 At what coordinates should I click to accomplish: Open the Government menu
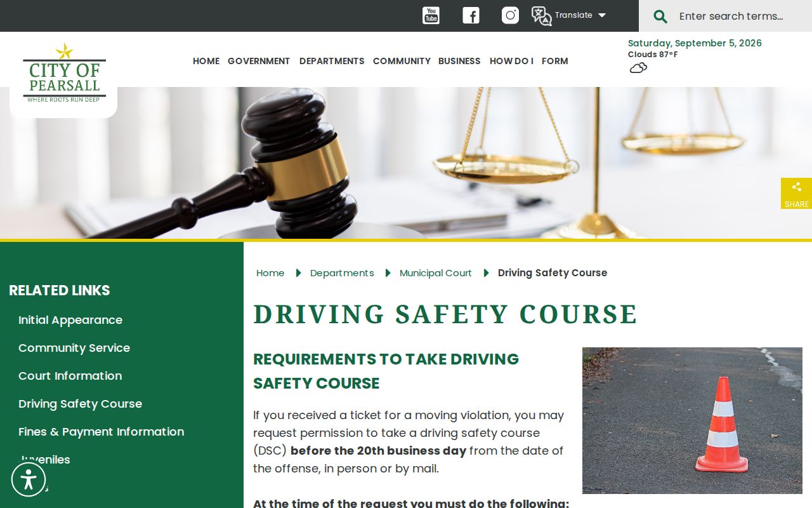pyautogui.click(x=259, y=61)
